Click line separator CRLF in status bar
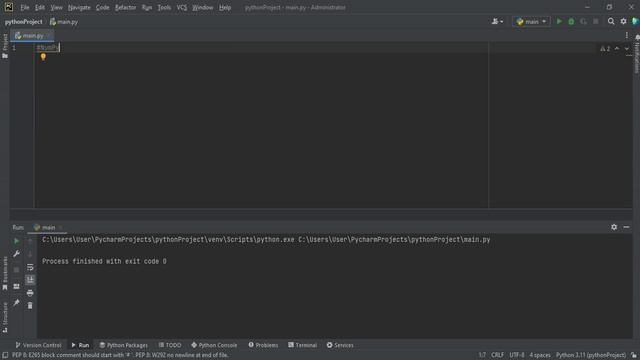The image size is (640, 360). tap(497, 355)
